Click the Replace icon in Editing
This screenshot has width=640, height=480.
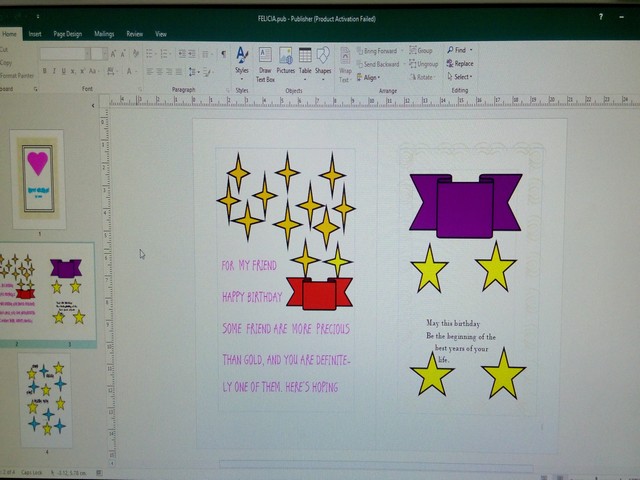[x=459, y=63]
